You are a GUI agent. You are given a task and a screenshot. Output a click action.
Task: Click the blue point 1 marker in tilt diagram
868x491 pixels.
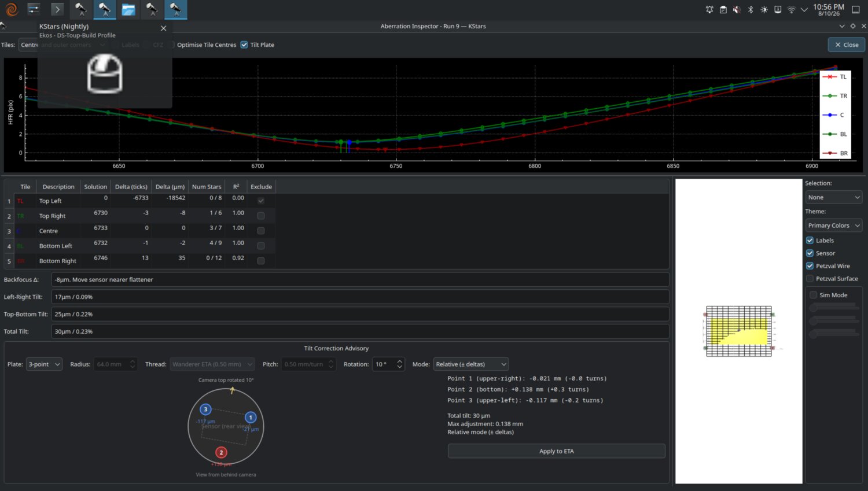[x=251, y=417]
